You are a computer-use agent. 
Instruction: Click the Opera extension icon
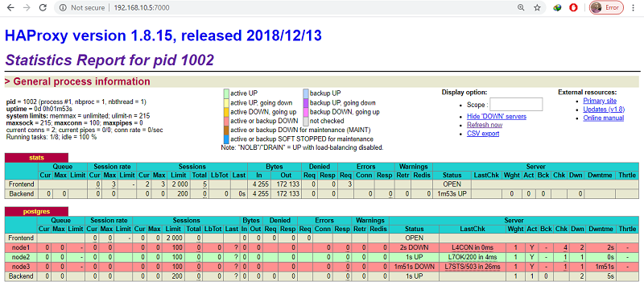coord(573,8)
